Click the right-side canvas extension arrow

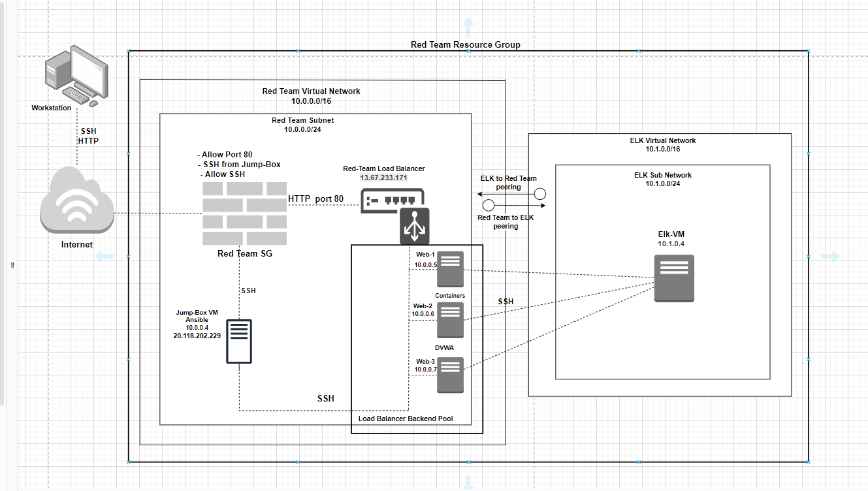[x=830, y=257]
